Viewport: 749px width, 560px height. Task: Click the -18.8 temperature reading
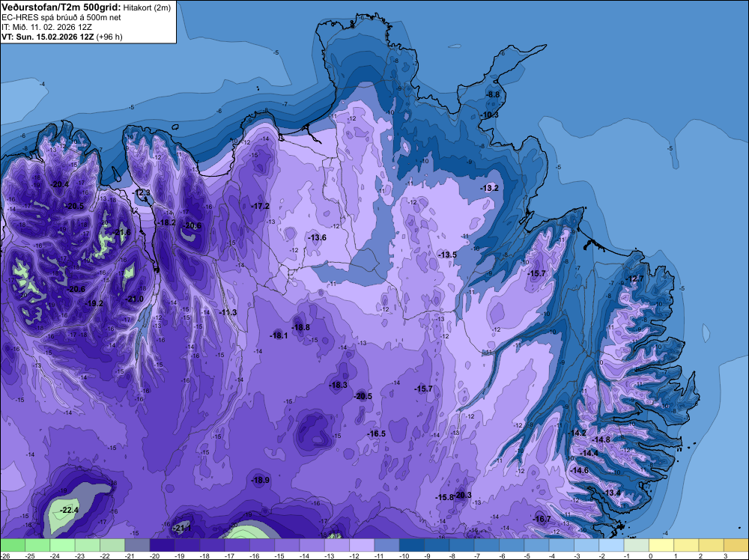pyautogui.click(x=301, y=327)
